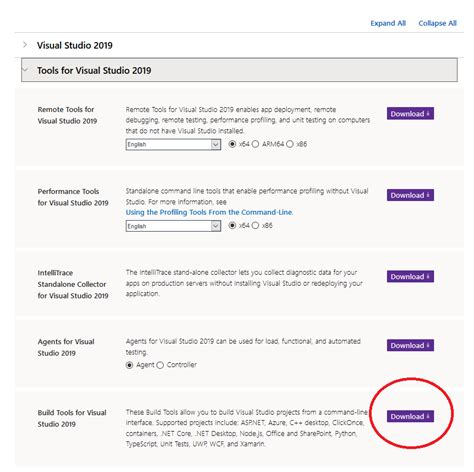This screenshot has width=474, height=472.
Task: Select x64 radio for Performance Tools
Action: 232,225
